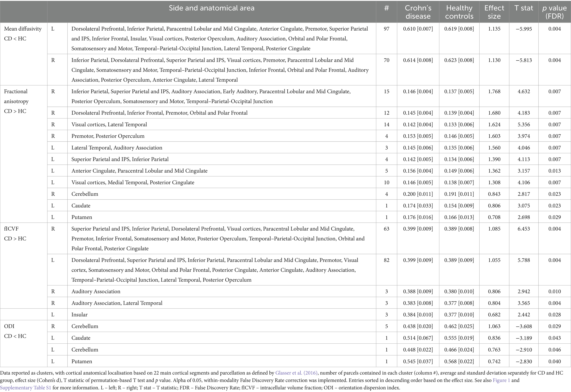This screenshot has width=571, height=392.
Task: Click the 'Effect size' column header
Action: pos(494,12)
